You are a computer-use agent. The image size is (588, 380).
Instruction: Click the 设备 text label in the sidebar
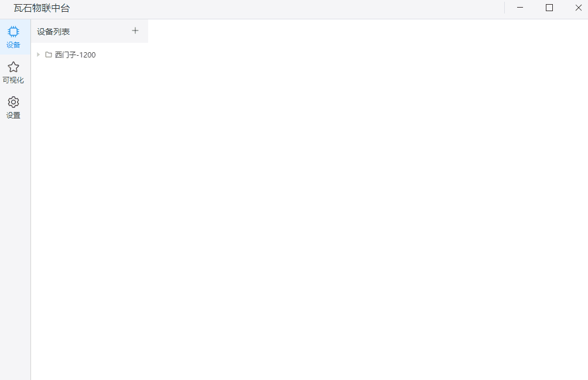13,45
